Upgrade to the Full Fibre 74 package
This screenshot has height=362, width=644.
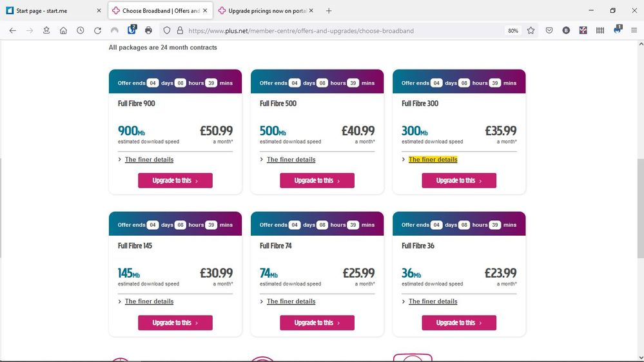coord(317,323)
